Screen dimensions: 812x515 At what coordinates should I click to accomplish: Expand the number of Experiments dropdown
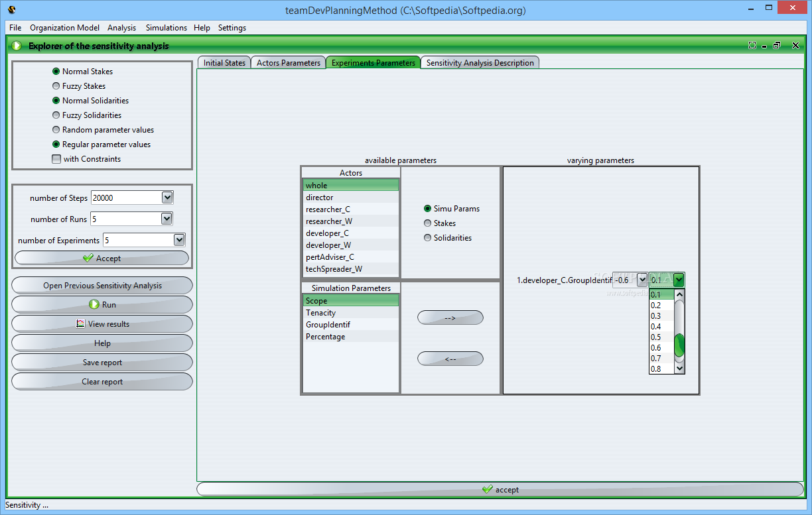click(x=179, y=240)
